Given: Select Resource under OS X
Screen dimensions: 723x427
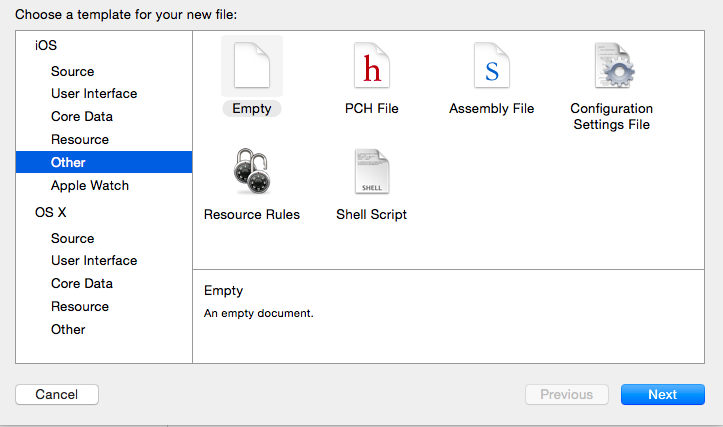Looking at the screenshot, I should [x=80, y=307].
